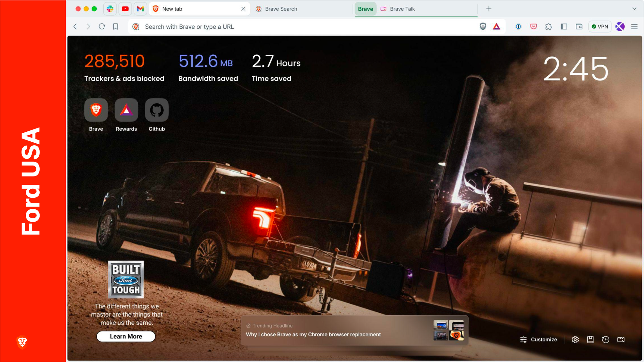Click the Learn More button
This screenshot has width=644, height=362.
(x=126, y=336)
